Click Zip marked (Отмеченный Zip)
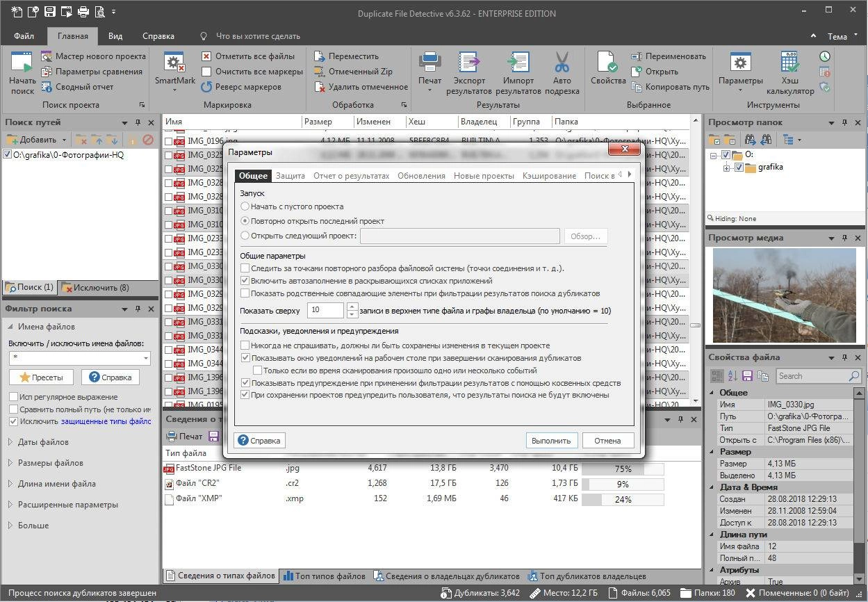Viewport: 868px width, 602px height. tap(353, 72)
